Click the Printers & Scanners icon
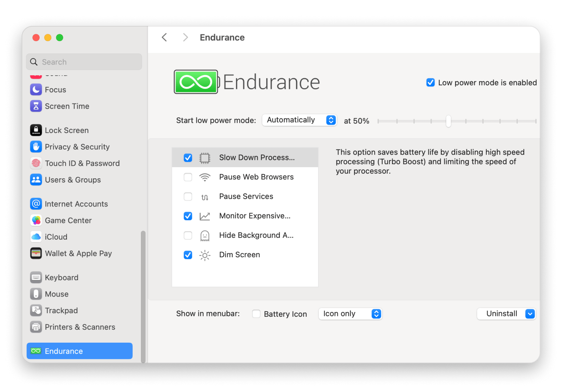This screenshot has height=392, width=562. (36, 327)
